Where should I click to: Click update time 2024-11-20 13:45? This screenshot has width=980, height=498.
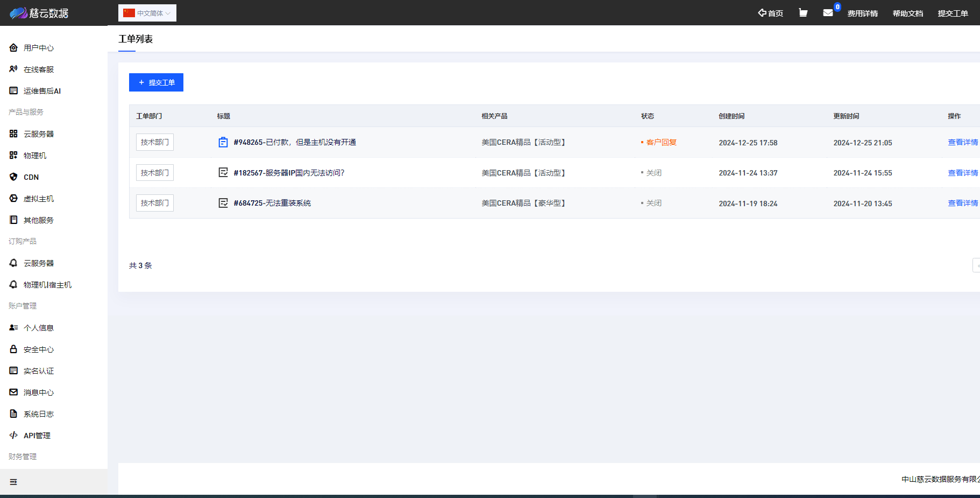863,204
